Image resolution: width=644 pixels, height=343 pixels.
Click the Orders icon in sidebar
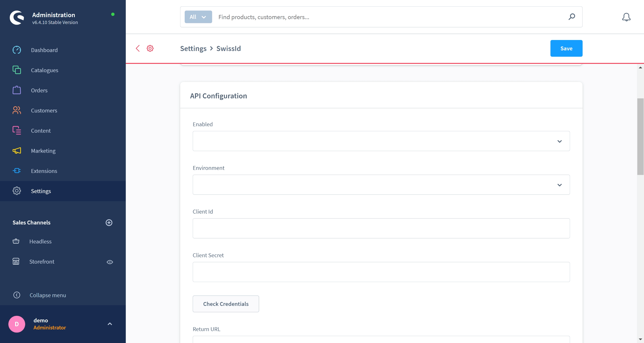click(17, 90)
